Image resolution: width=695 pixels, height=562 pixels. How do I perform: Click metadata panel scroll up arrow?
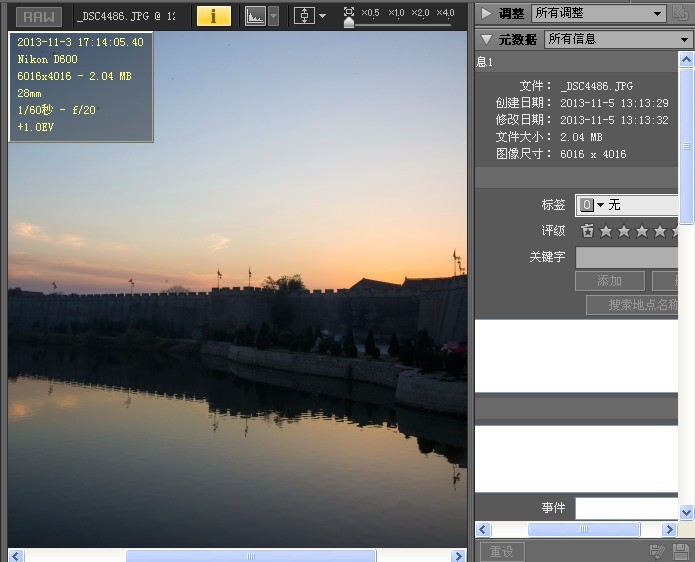pyautogui.click(x=686, y=59)
